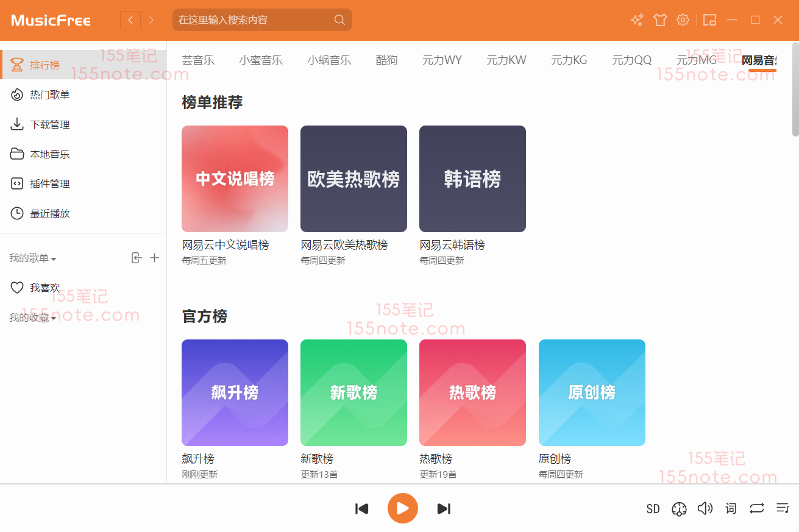Import a playlist using the import icon
Image resolution: width=799 pixels, height=532 pixels.
click(x=137, y=258)
